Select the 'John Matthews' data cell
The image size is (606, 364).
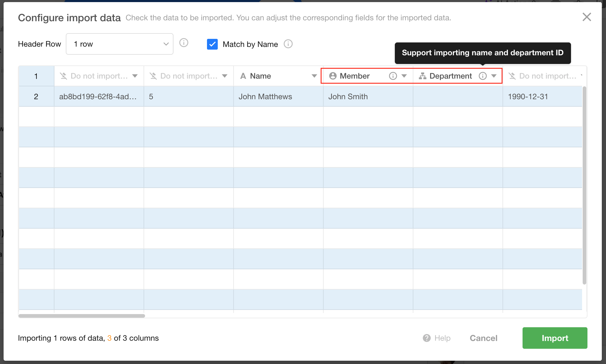(x=278, y=97)
